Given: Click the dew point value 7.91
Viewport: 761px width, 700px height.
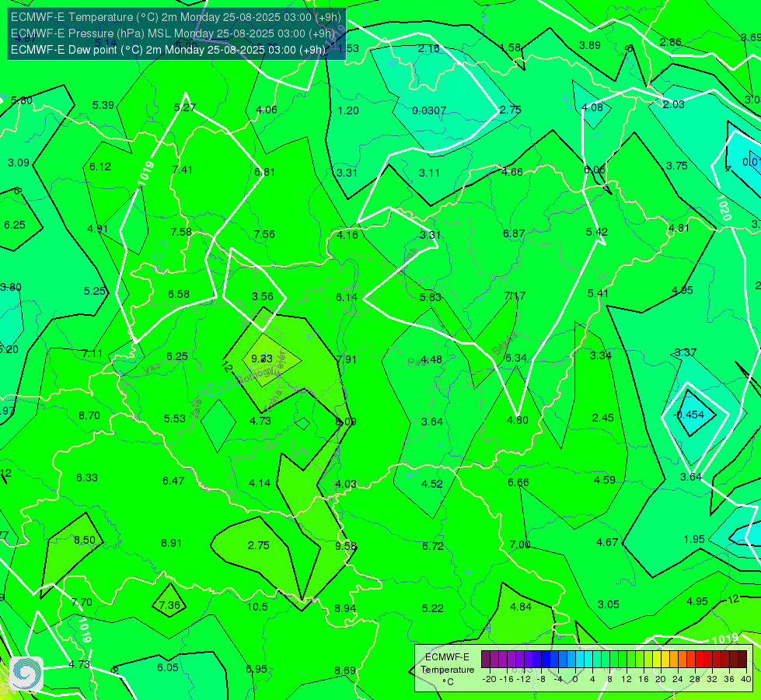Looking at the screenshot, I should point(346,359).
